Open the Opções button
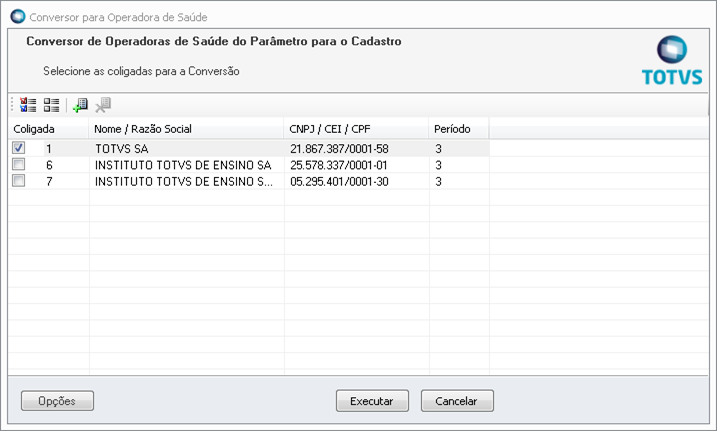717x431 pixels. tap(57, 401)
